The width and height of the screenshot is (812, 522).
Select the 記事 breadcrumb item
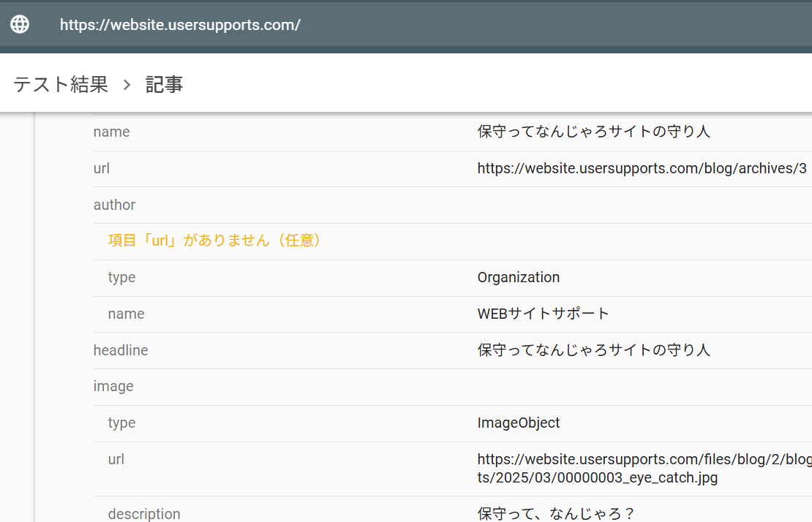pyautogui.click(x=164, y=85)
